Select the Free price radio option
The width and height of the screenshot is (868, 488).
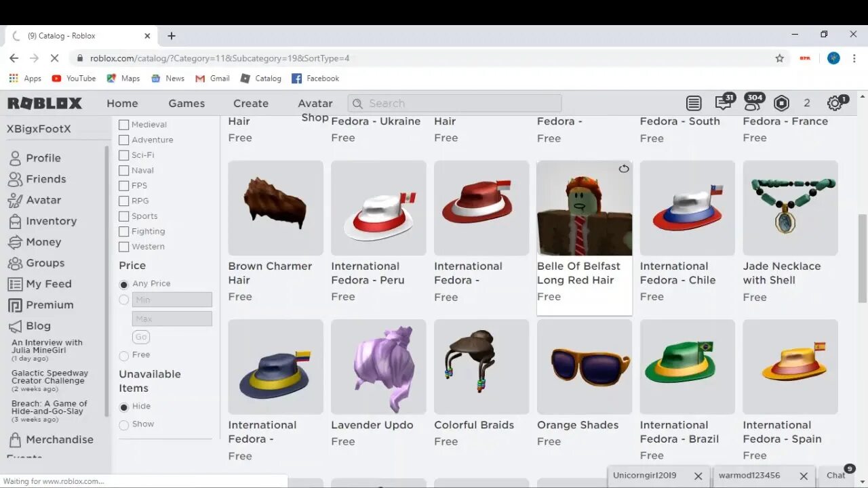coord(123,355)
